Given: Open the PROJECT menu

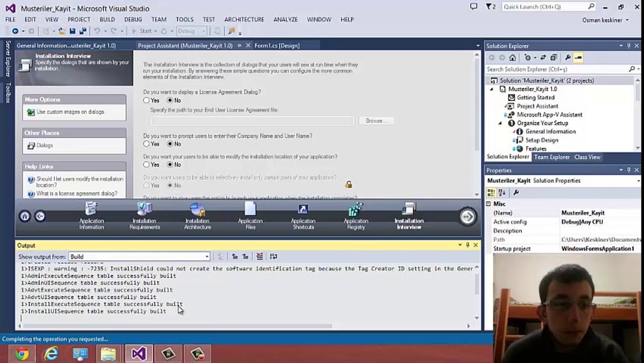Looking at the screenshot, I should pyautogui.click(x=79, y=19).
